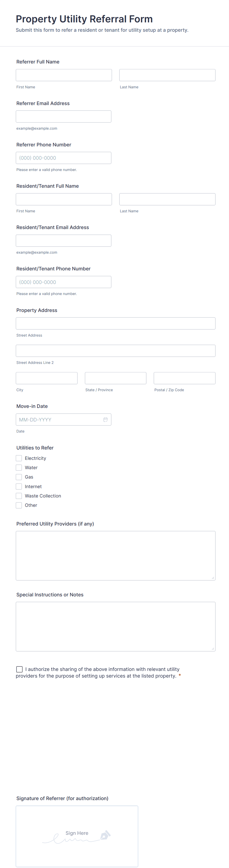Click the Preferred Utility Providers text area
This screenshot has width=229, height=868.
[x=115, y=555]
